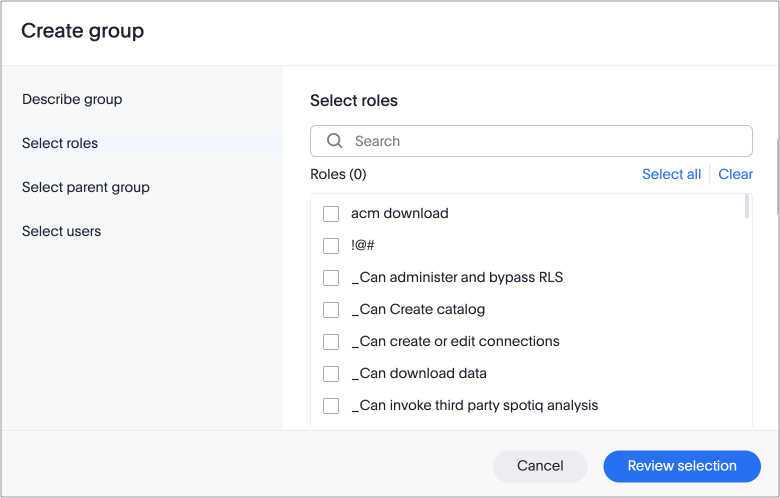The height and width of the screenshot is (498, 780).
Task: Check the acm download role
Action: 331,214
